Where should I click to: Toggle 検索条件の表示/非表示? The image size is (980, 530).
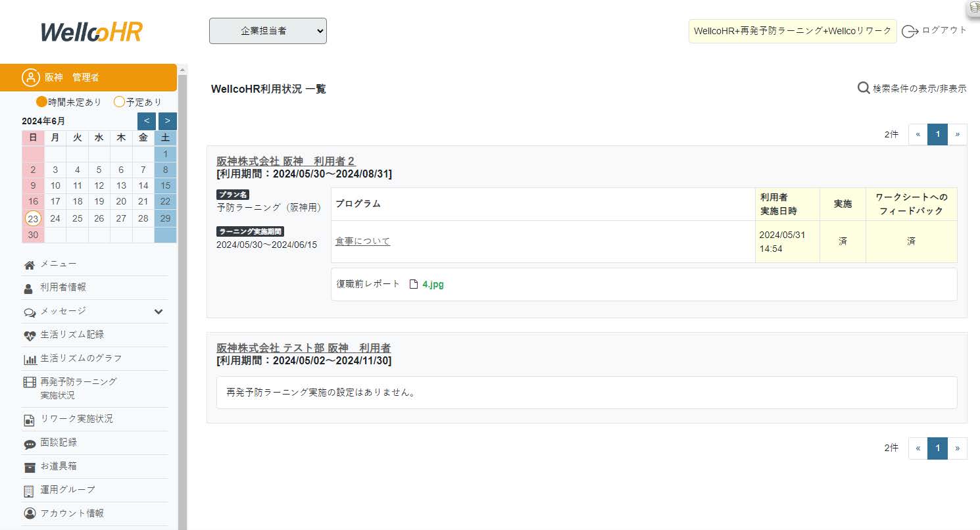919,88
